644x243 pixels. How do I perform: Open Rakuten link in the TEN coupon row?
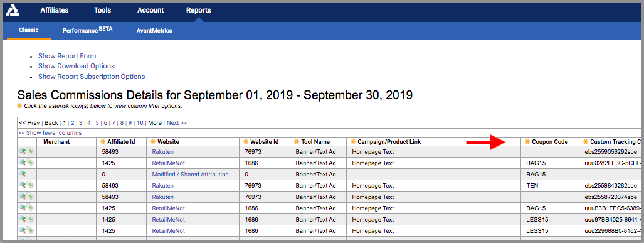[x=162, y=185]
